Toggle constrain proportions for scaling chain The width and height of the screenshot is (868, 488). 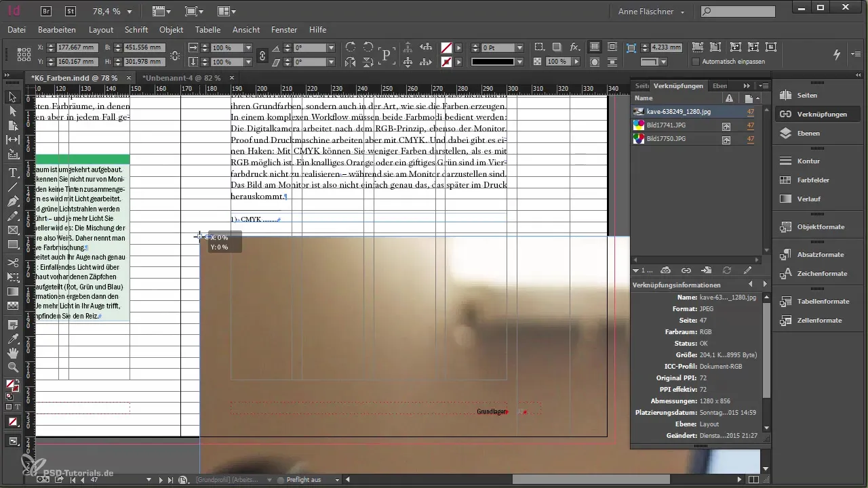[x=262, y=55]
